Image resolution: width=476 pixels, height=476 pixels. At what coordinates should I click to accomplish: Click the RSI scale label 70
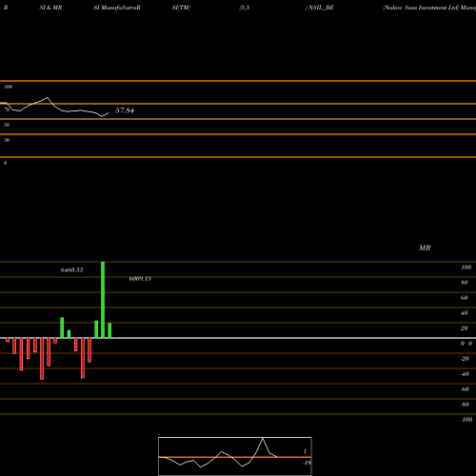click(7, 109)
